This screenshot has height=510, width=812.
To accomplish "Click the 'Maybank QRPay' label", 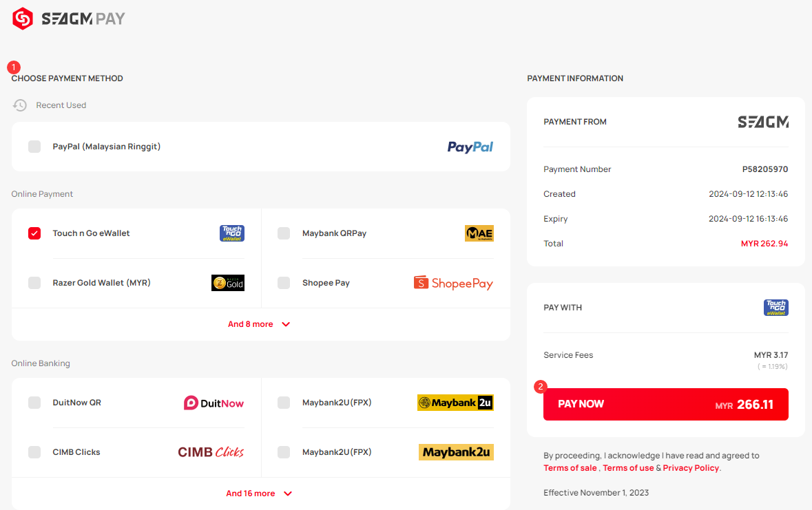I will tap(335, 233).
